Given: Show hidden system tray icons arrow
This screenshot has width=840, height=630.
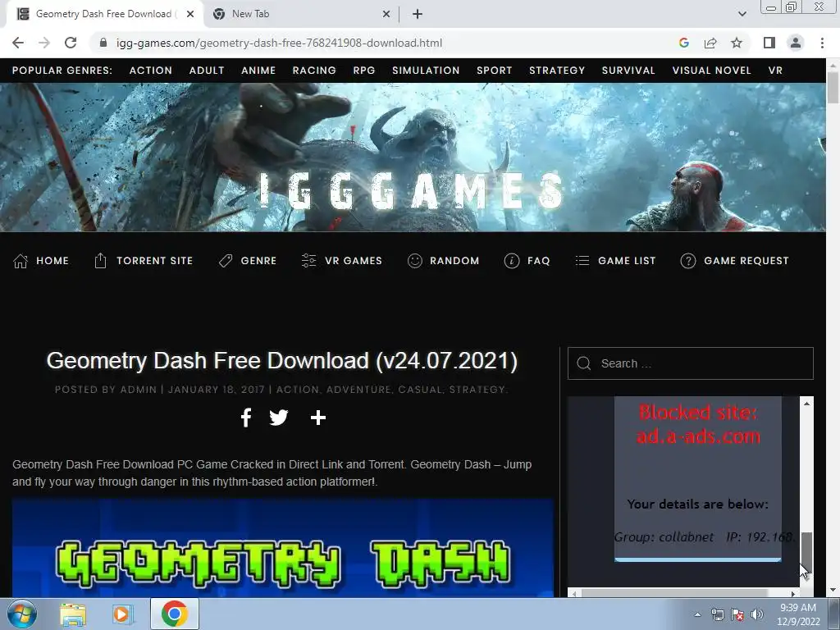Looking at the screenshot, I should (697, 614).
